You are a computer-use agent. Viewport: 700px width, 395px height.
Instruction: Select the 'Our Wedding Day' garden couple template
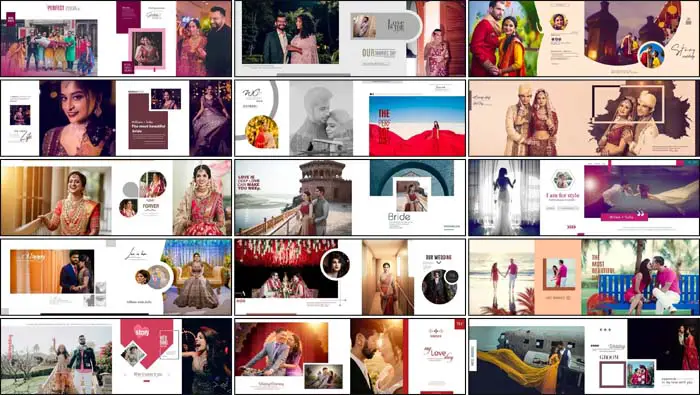point(350,38)
